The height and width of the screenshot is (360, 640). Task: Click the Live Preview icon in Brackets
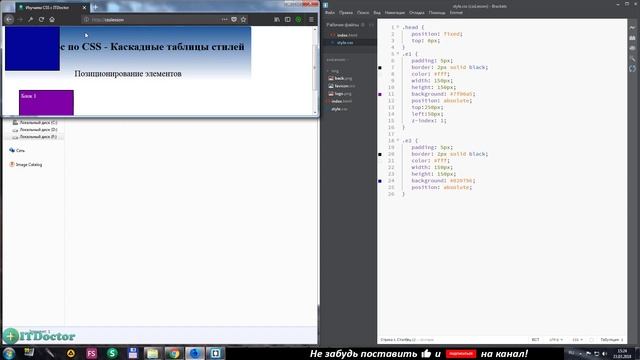point(632,27)
